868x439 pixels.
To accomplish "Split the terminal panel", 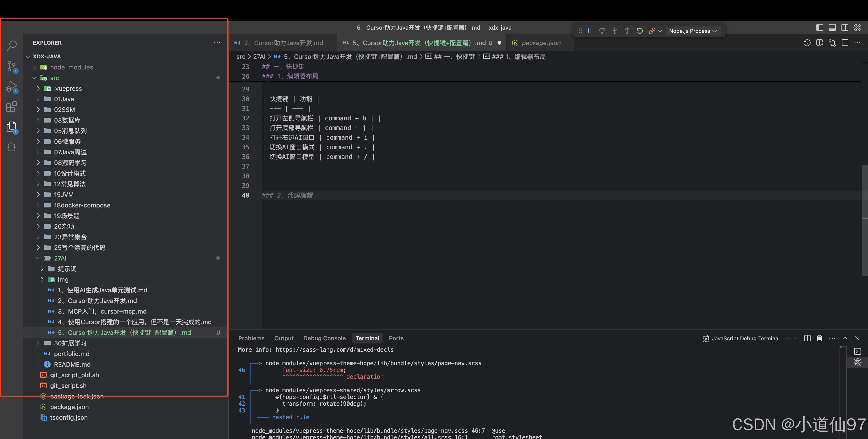I will tap(807, 338).
